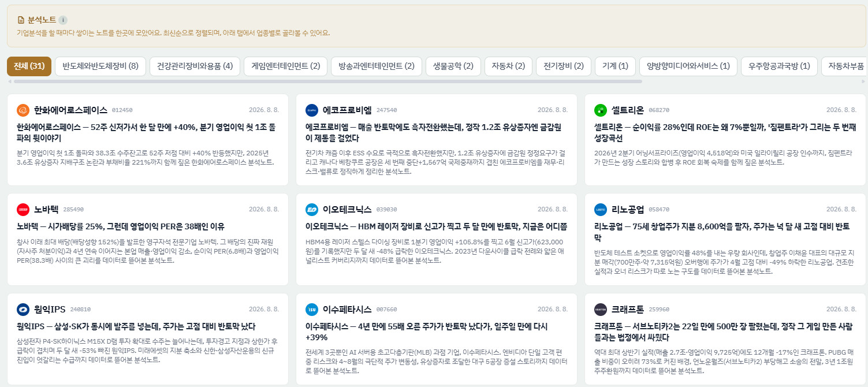Click stock code 007660
Image resolution: width=868 pixels, height=387 pixels.
coord(387,310)
